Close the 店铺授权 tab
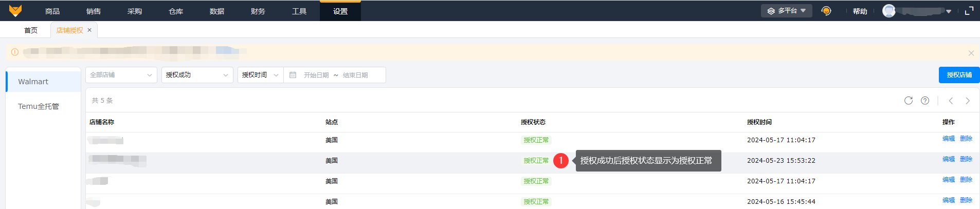The image size is (980, 209). (89, 30)
